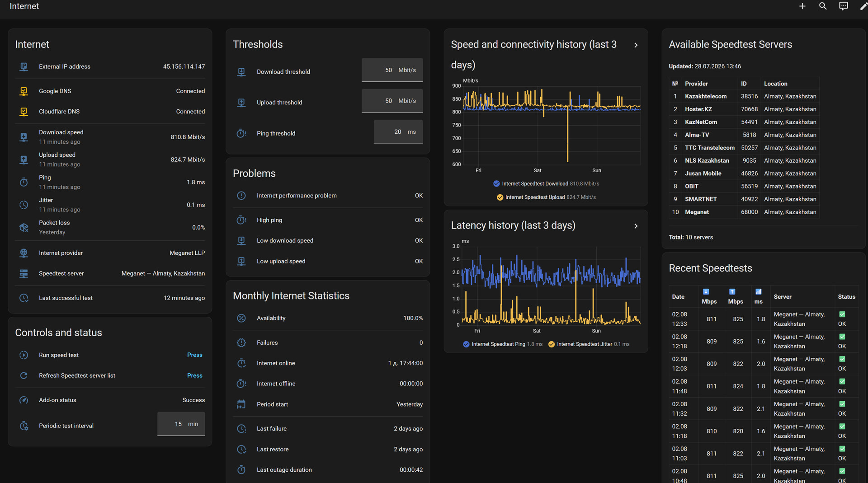Click the Location column header

[776, 84]
